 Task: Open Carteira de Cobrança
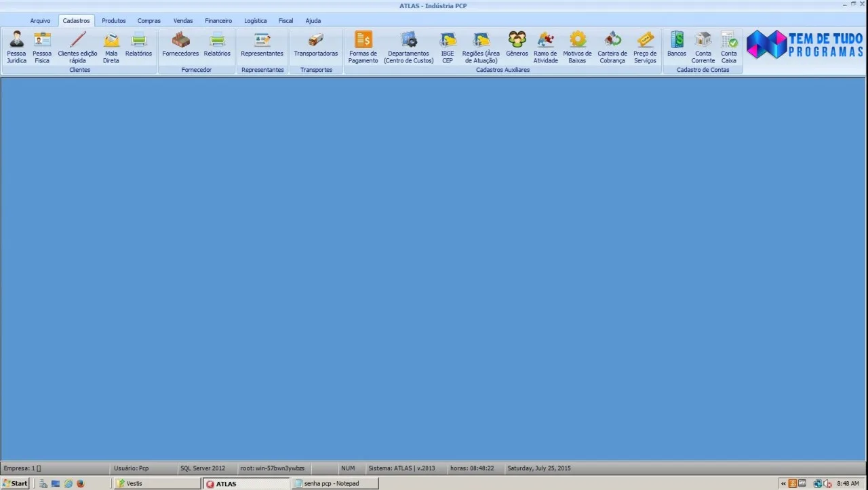coord(612,47)
